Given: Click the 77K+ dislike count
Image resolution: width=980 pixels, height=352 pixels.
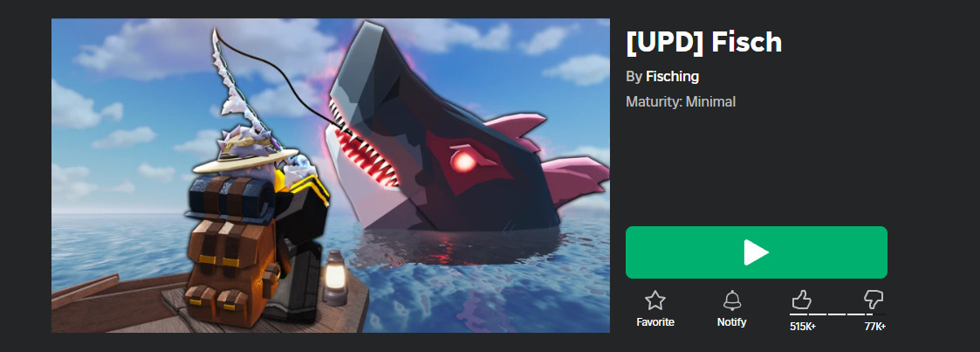Looking at the screenshot, I should point(875,327).
